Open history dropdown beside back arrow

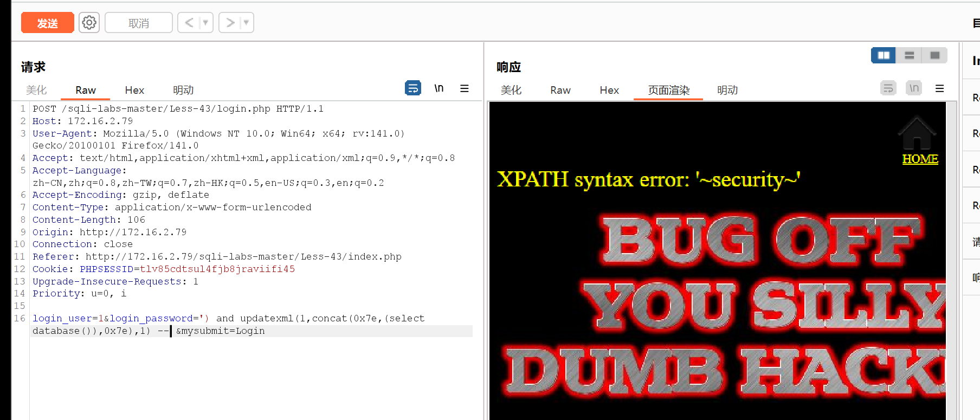click(x=205, y=23)
